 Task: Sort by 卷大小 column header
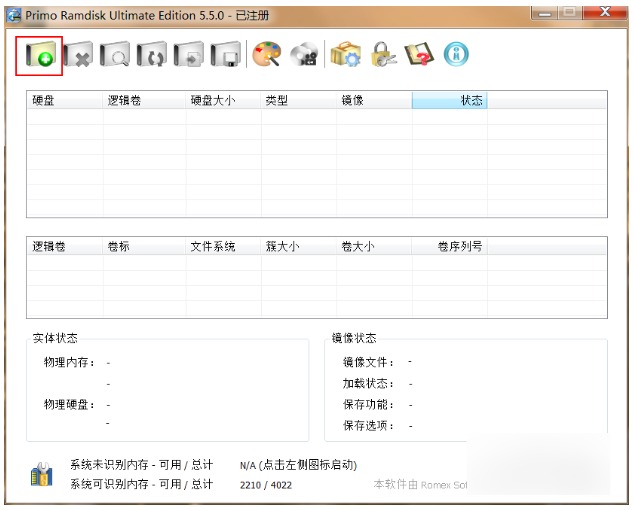click(374, 246)
